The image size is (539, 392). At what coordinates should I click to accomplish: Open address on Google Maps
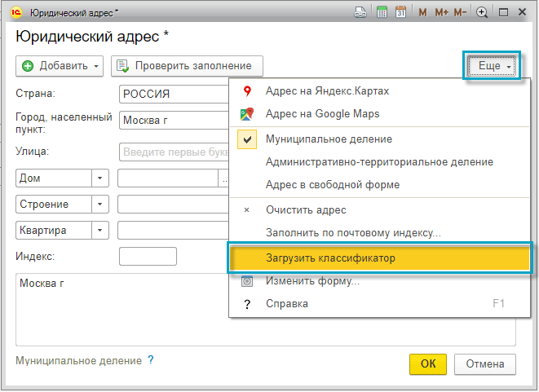click(x=322, y=114)
